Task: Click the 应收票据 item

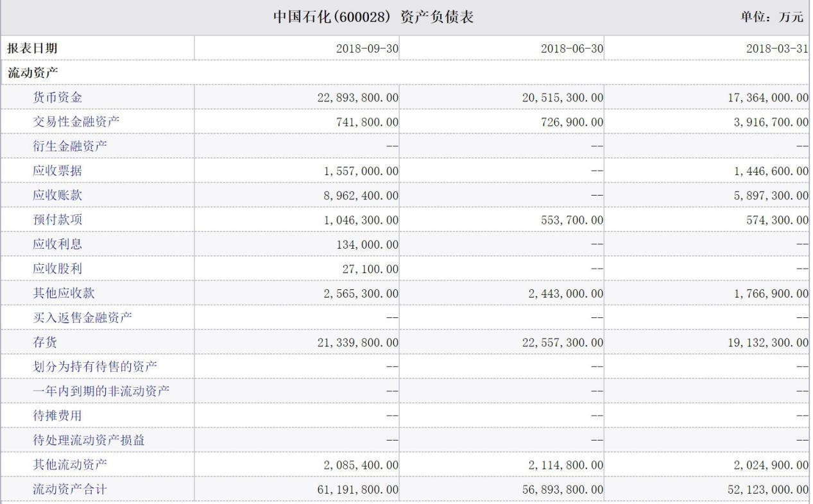Action: 58,171
